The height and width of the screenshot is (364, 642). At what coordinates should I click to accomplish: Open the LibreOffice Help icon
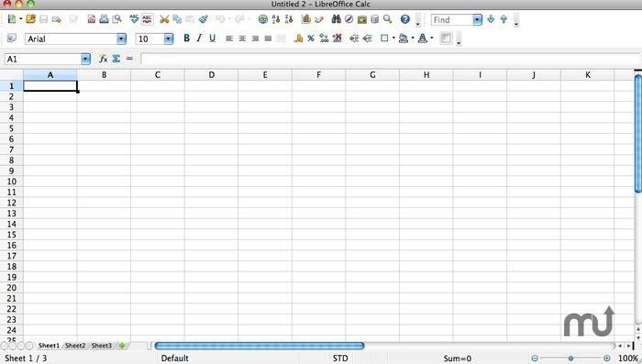[405, 19]
